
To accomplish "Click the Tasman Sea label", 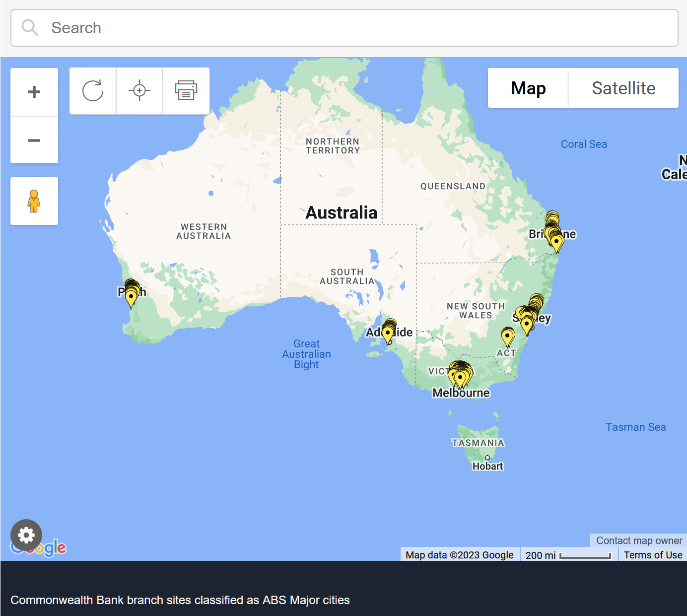I will click(635, 427).
